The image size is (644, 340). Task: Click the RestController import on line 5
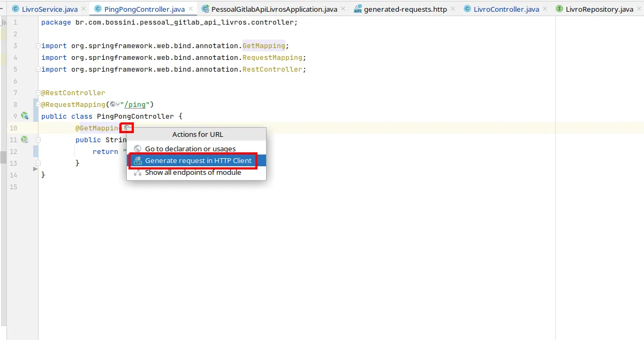point(272,69)
